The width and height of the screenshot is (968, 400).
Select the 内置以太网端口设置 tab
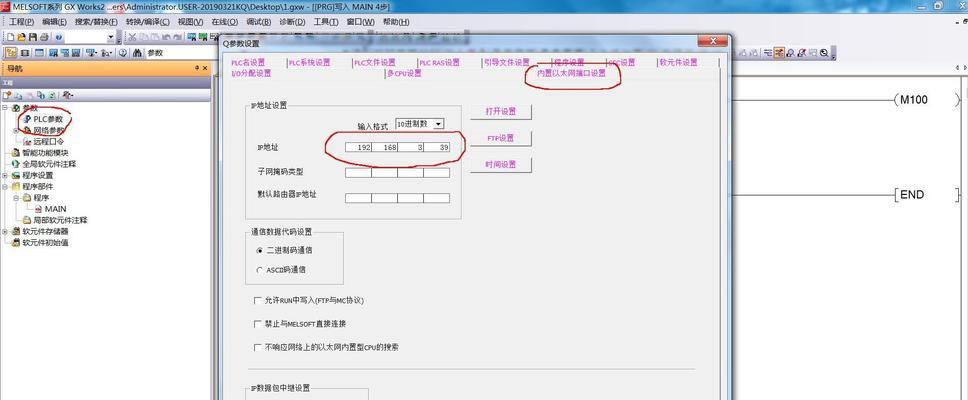(x=571, y=73)
